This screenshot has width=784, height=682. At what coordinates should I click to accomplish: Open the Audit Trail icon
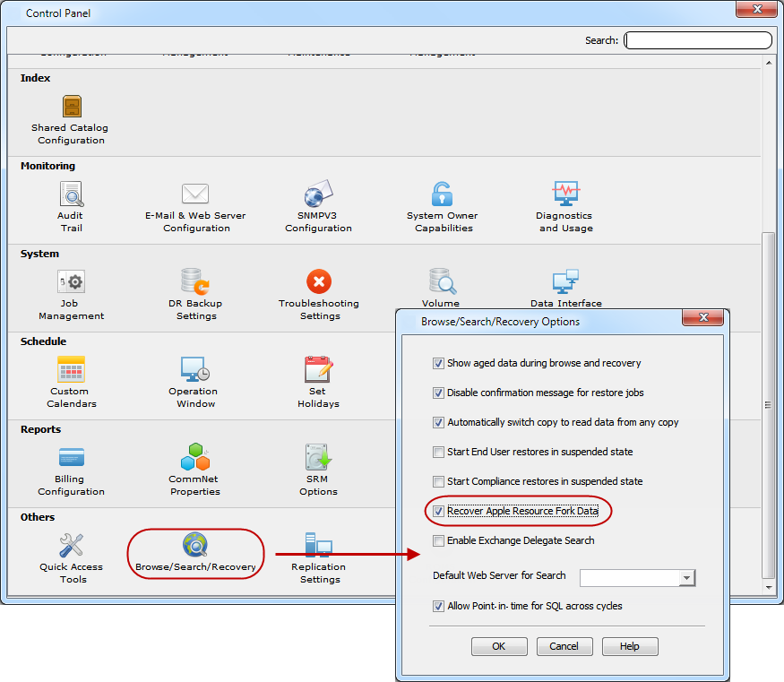pyautogui.click(x=72, y=194)
